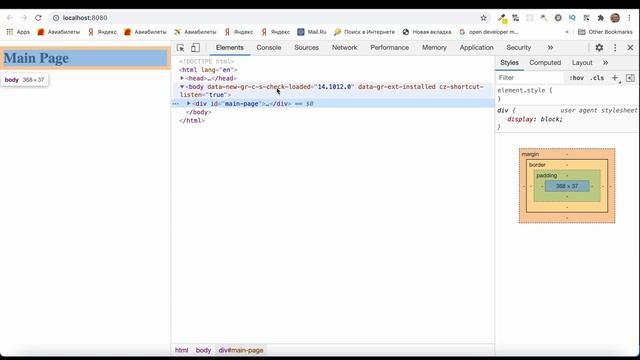Click the closing </body> tag line
The width and height of the screenshot is (640, 360).
(198, 112)
